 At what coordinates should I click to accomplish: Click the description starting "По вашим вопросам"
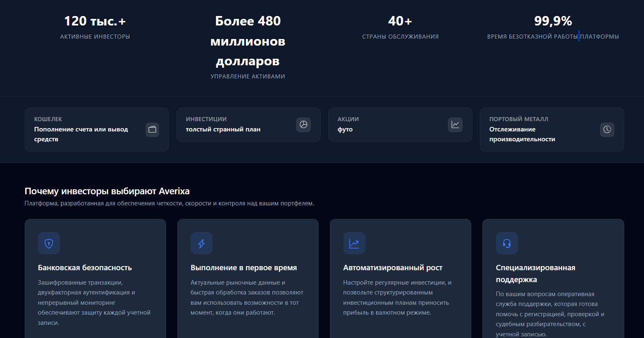coord(550,314)
